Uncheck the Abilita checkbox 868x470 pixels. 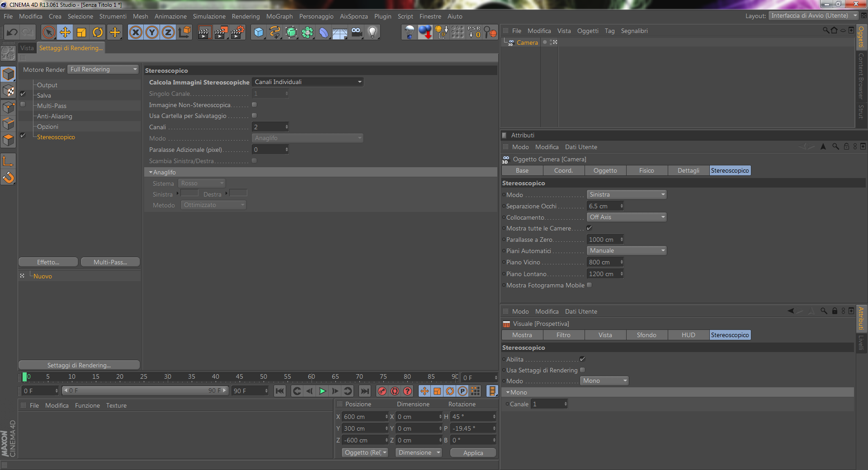point(582,359)
